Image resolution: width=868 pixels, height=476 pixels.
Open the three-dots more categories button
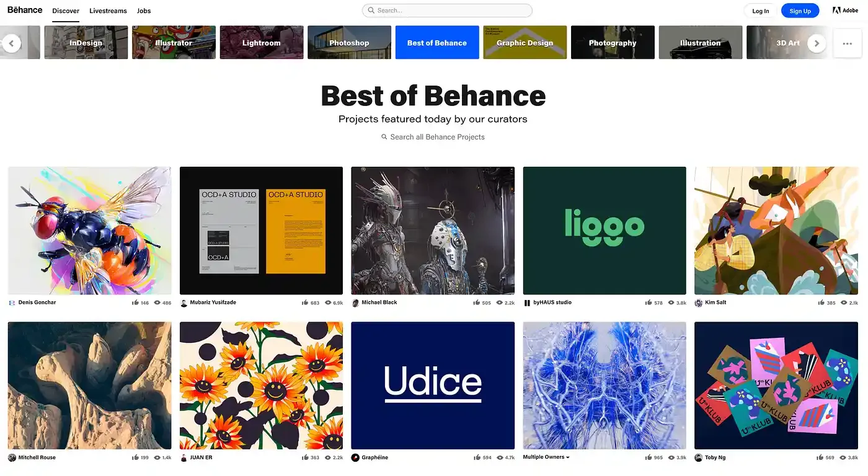pyautogui.click(x=848, y=43)
